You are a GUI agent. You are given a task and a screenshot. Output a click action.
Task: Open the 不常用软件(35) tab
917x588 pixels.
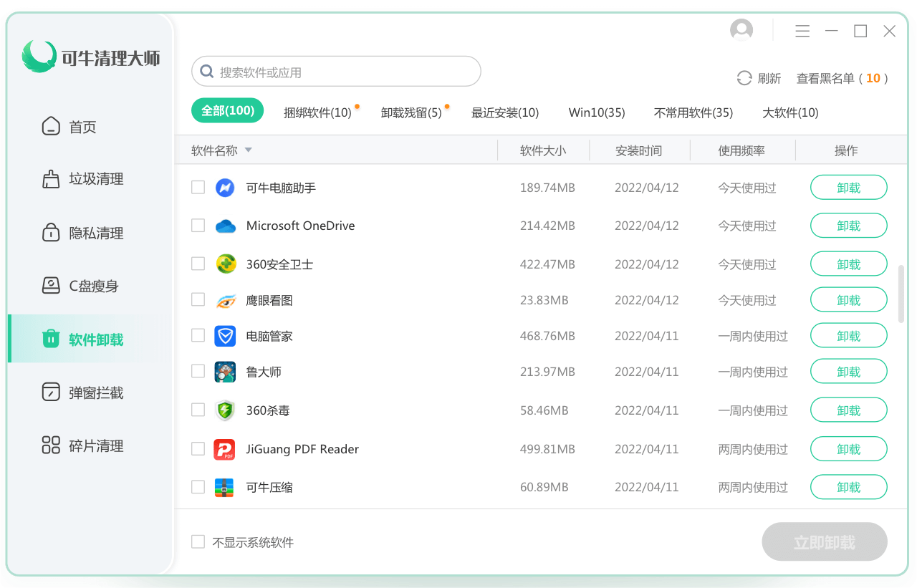(x=693, y=112)
